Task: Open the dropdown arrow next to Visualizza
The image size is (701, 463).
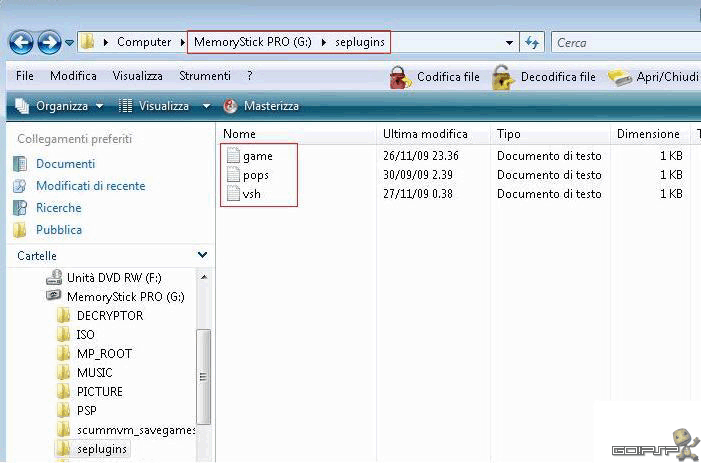Action: tap(206, 106)
